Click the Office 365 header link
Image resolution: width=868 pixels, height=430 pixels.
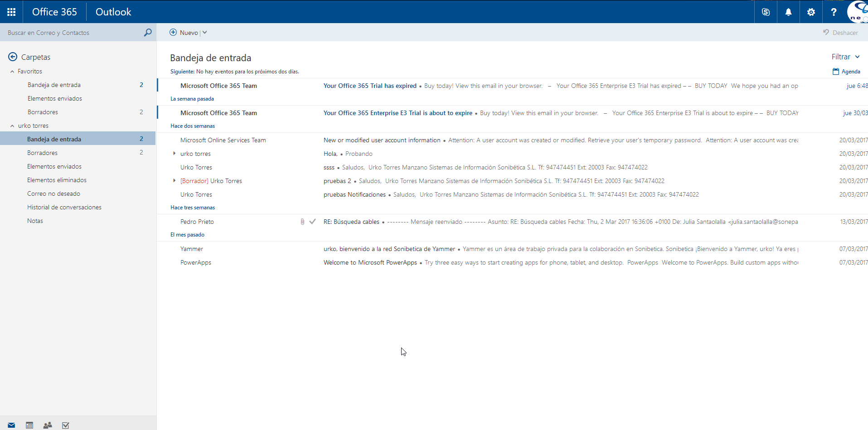tap(54, 12)
